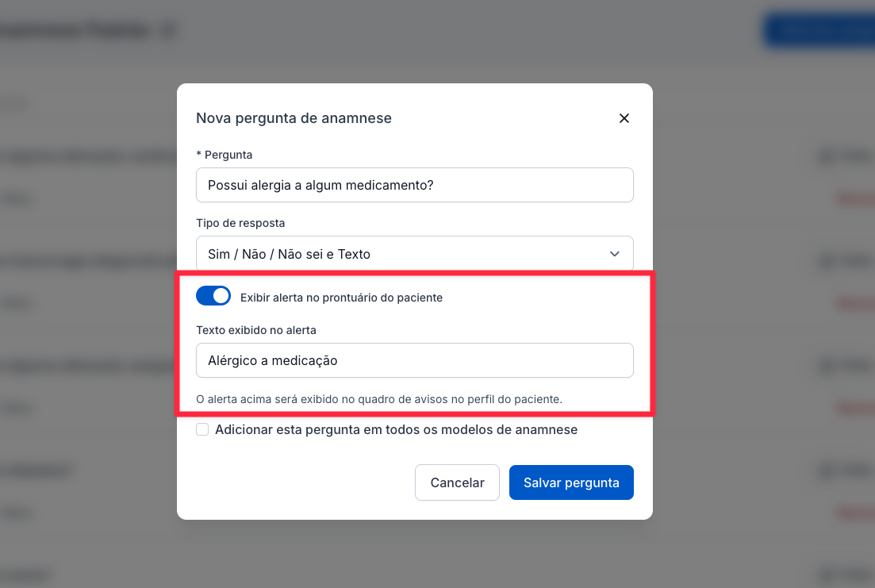Click the 'Exibir alerta no prontuário do paciente' label

tap(341, 298)
